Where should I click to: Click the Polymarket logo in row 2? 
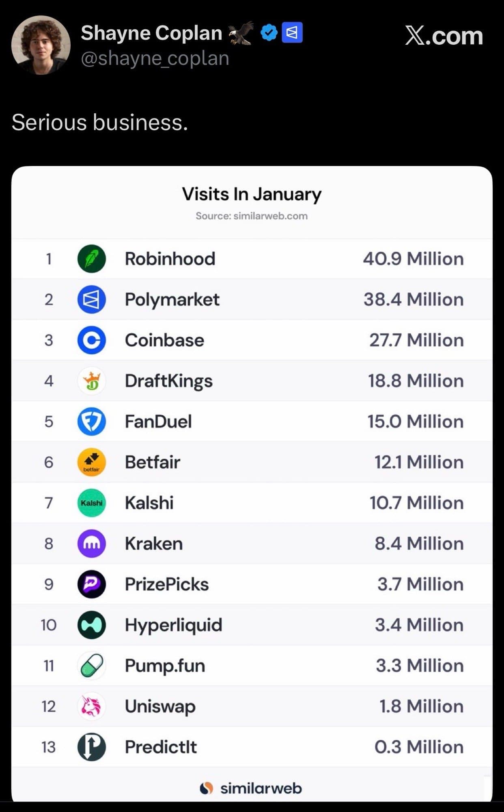tap(92, 300)
